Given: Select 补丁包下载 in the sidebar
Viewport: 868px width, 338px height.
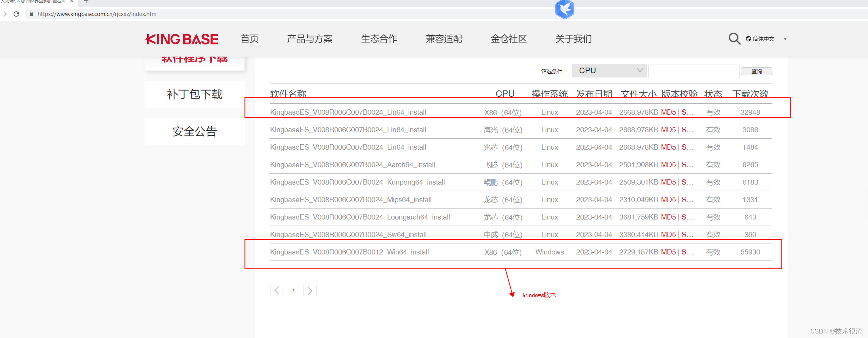Looking at the screenshot, I should [x=195, y=94].
